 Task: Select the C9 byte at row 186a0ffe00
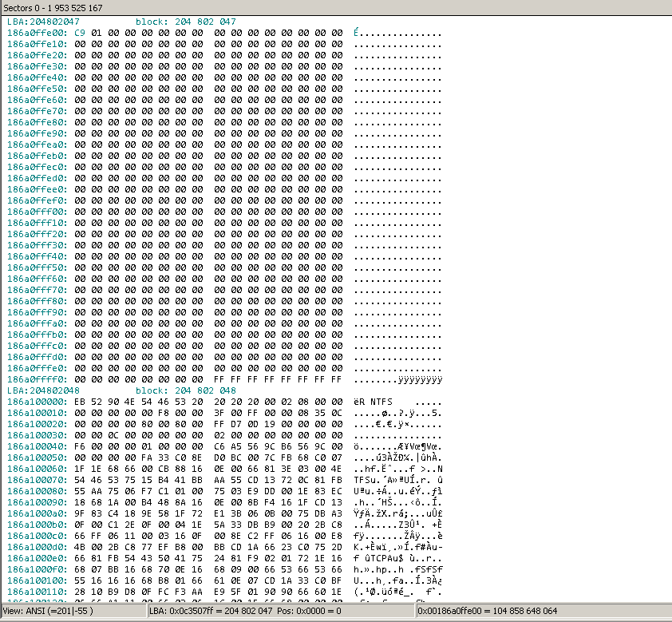click(x=80, y=33)
